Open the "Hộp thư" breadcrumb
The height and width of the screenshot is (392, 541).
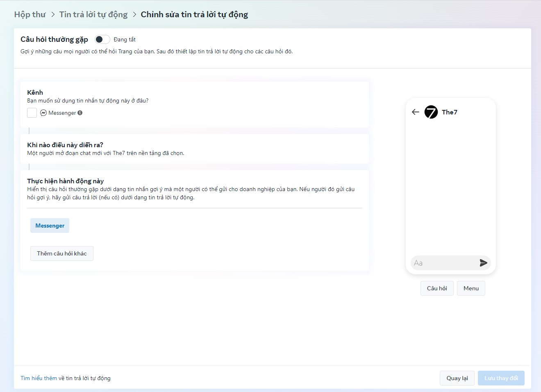tap(30, 14)
